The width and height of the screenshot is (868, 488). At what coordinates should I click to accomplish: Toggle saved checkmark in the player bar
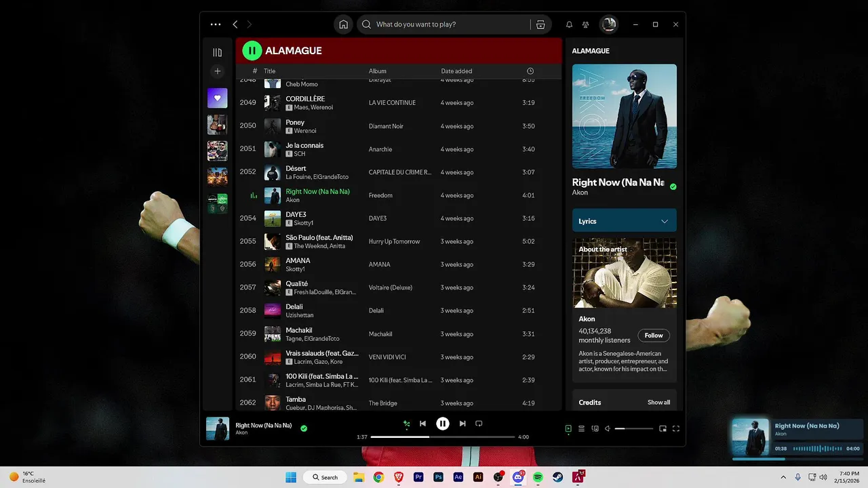304,428
